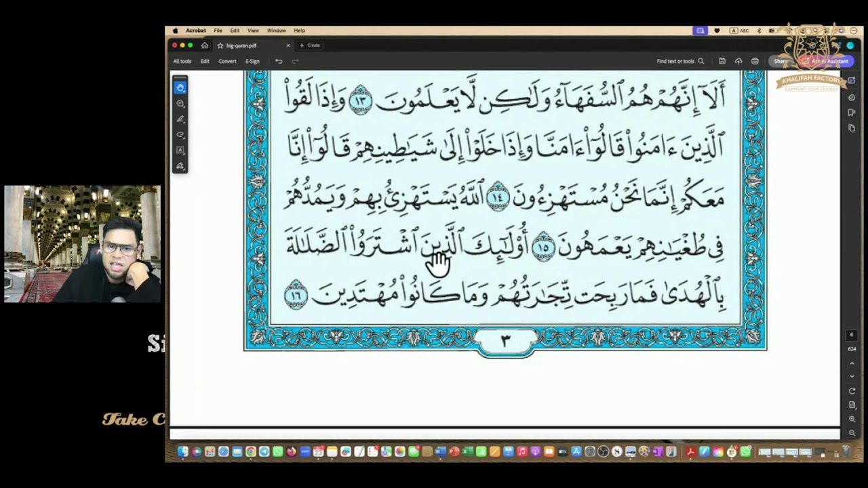Open Chrome from the Dock
Screen dimensions: 868x488
tap(251, 451)
